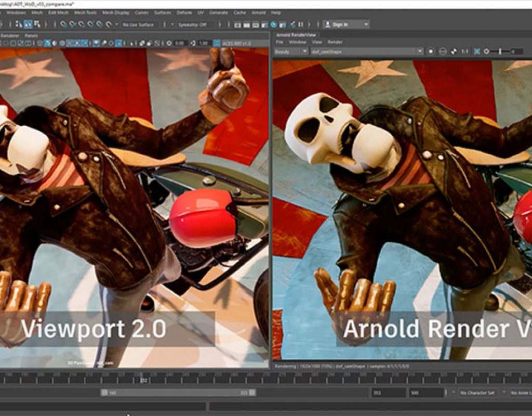Toggle viewport wireframe-on-shaded cube icon
The height and width of the screenshot is (416, 532).
[x=39, y=44]
